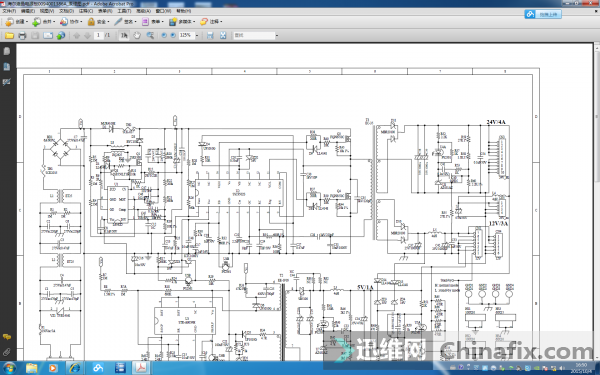Image resolution: width=600 pixels, height=375 pixels.
Task: Zoom out with the minus button
Action: click(164, 36)
